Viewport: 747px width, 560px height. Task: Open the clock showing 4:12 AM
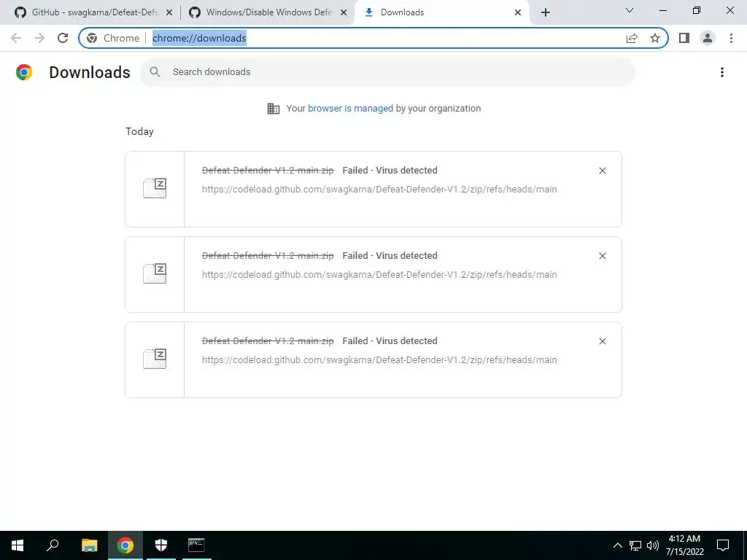(684, 545)
